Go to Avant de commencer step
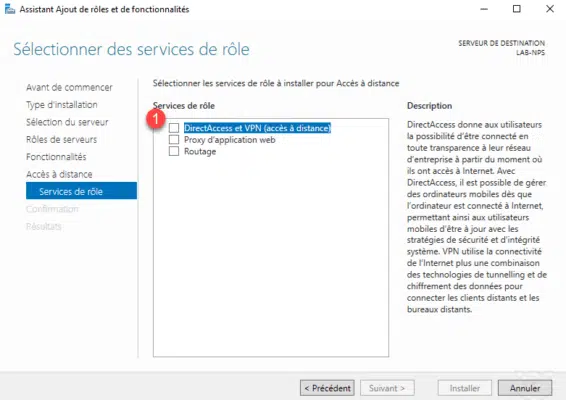The image size is (566, 400). 69,87
